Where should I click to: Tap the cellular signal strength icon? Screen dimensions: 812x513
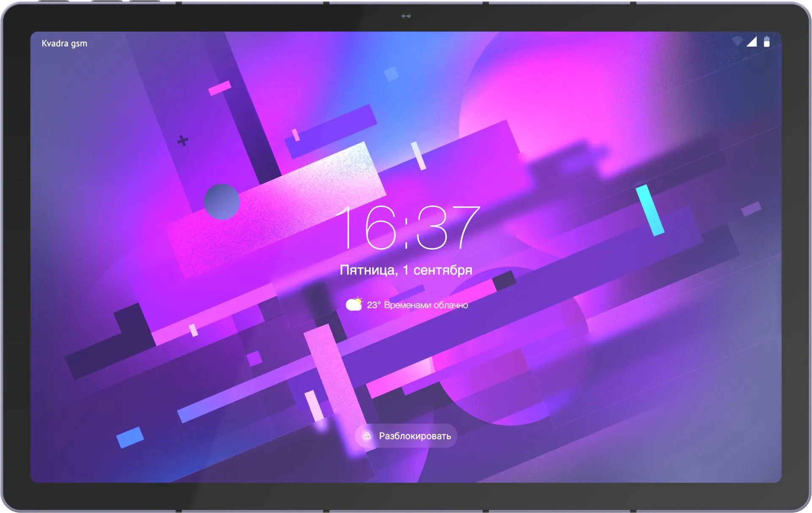[752, 41]
